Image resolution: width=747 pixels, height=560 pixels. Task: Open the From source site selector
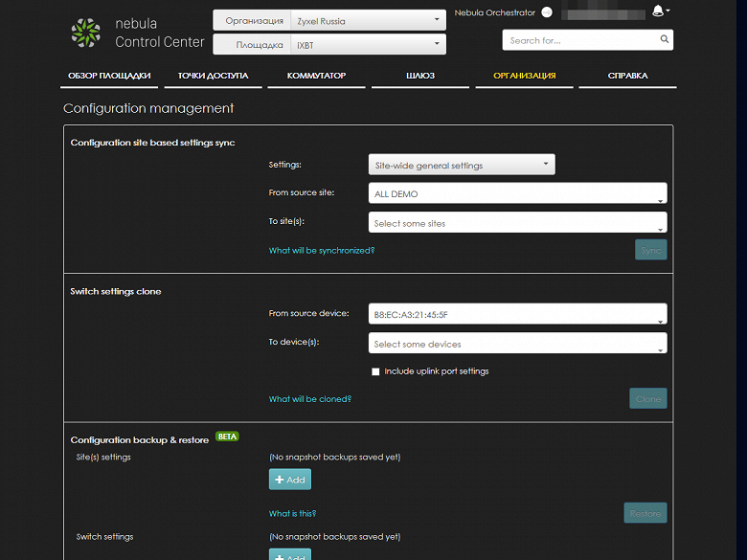pos(517,193)
